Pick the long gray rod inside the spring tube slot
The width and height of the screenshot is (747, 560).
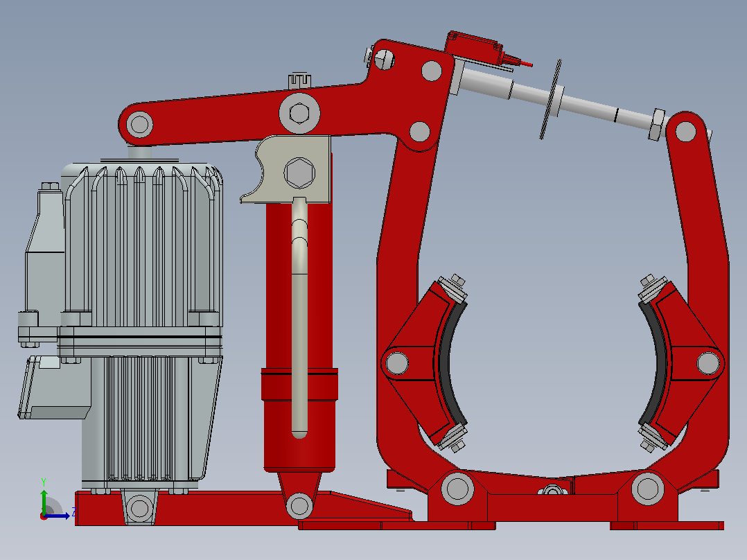pos(299,318)
